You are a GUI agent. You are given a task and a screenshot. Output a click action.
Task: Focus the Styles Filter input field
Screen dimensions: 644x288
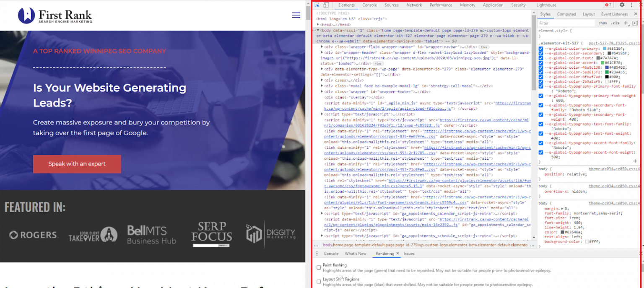(x=566, y=23)
